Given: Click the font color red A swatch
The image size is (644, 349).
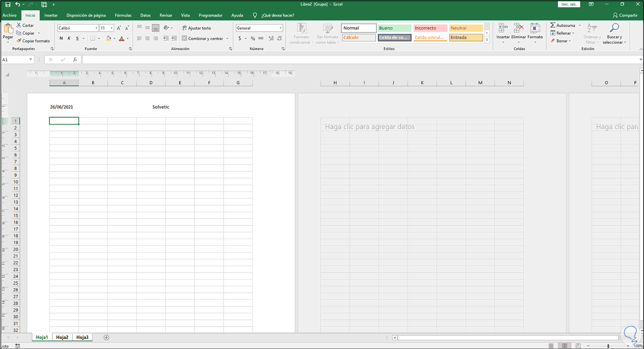Looking at the screenshot, I should coord(122,38).
